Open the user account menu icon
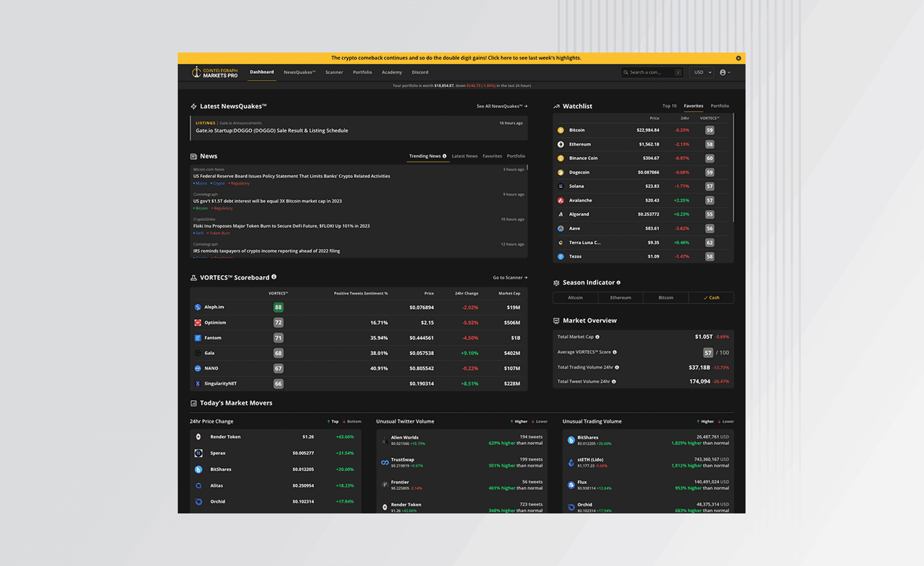 click(724, 72)
